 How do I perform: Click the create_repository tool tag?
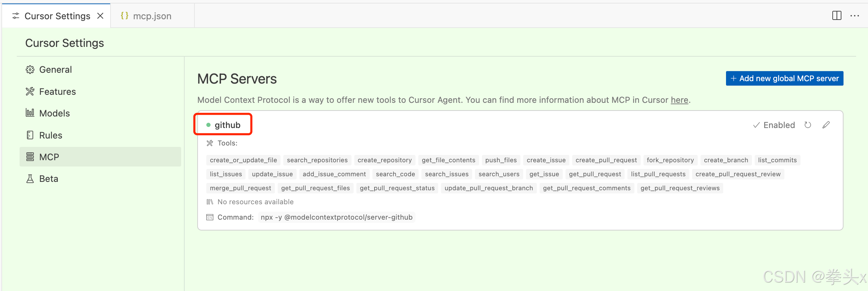(385, 160)
